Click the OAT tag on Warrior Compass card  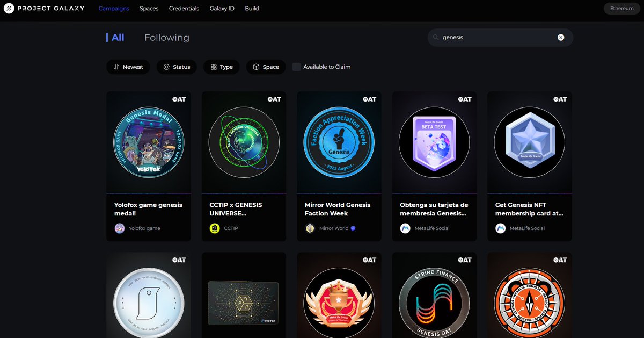pyautogui.click(x=560, y=260)
